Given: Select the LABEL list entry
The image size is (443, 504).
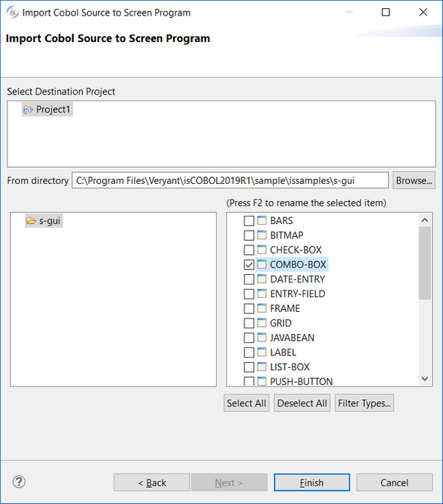Looking at the screenshot, I should [283, 353].
